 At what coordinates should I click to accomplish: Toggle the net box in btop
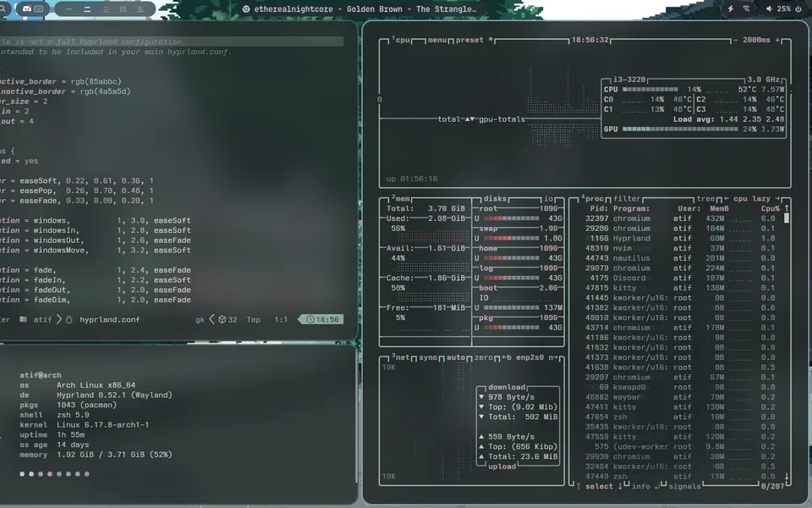click(400, 357)
